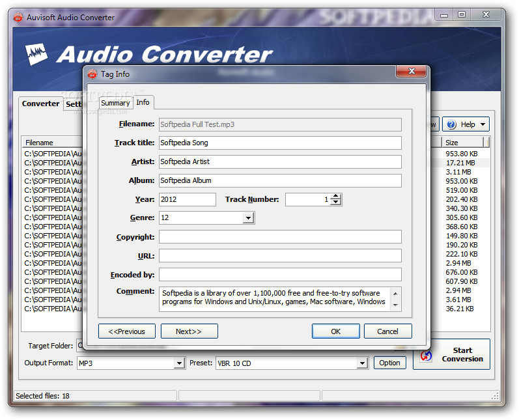Open the Genre dropdown list
The image size is (519, 420).
pyautogui.click(x=248, y=217)
